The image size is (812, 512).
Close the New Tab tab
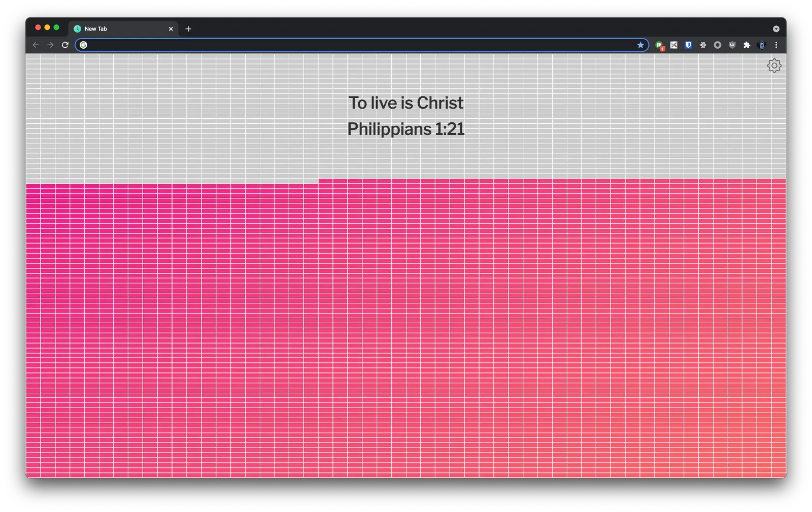171,29
